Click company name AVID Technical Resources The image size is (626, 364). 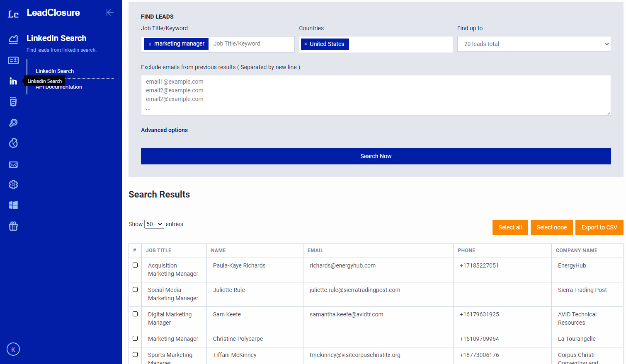pyautogui.click(x=577, y=318)
